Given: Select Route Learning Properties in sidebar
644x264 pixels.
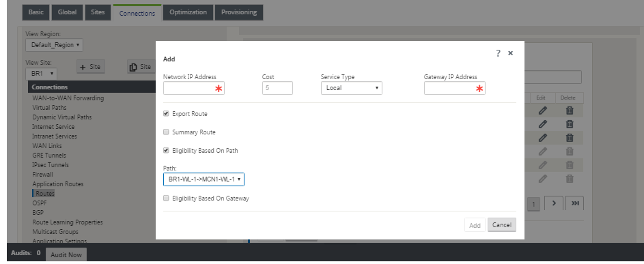Looking at the screenshot, I should coord(68,222).
